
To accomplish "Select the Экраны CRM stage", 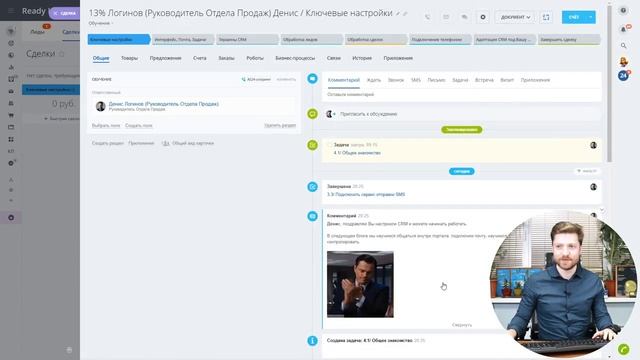I will [x=247, y=40].
